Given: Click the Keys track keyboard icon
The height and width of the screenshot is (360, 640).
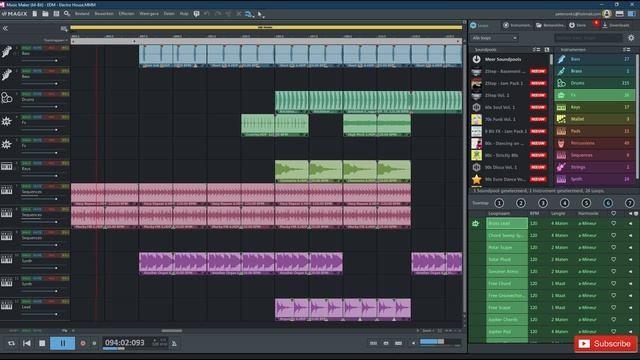Looking at the screenshot, I should (x=7, y=167).
